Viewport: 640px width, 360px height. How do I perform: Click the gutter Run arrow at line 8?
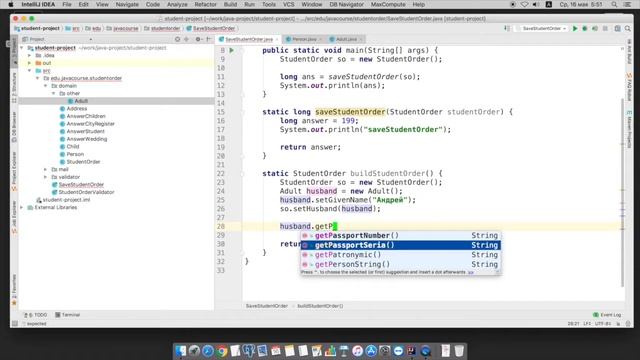pyautogui.click(x=231, y=50)
